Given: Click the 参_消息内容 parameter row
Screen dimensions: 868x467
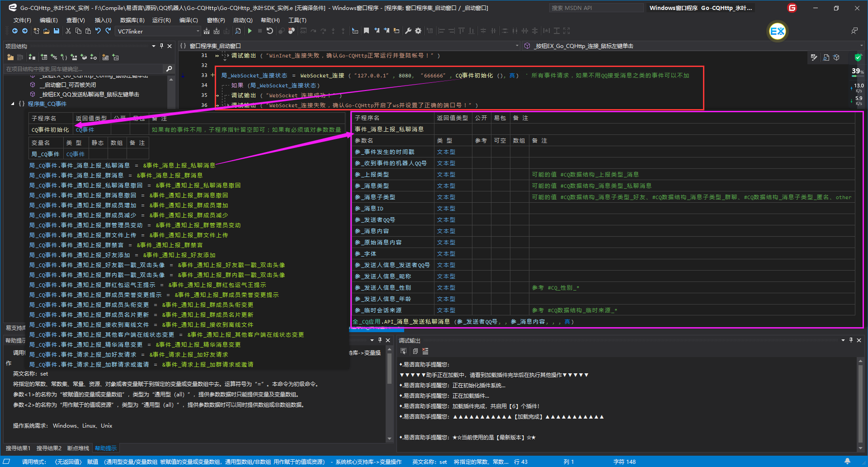Looking at the screenshot, I should click(603, 231).
